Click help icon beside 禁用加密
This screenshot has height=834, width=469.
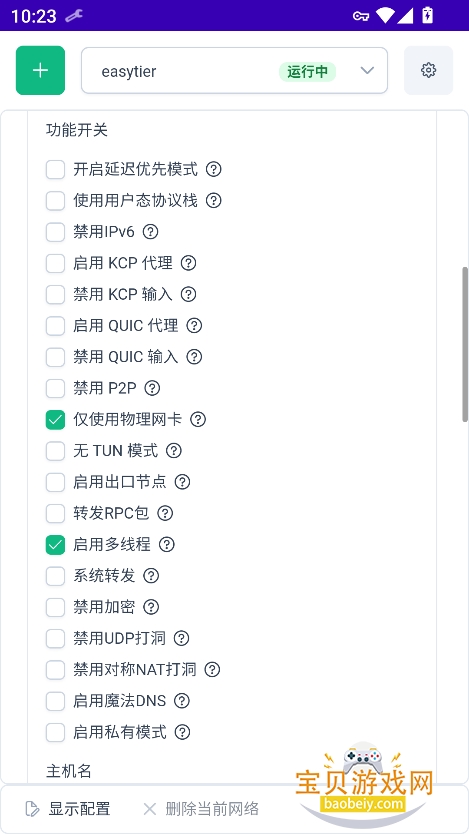(x=152, y=607)
